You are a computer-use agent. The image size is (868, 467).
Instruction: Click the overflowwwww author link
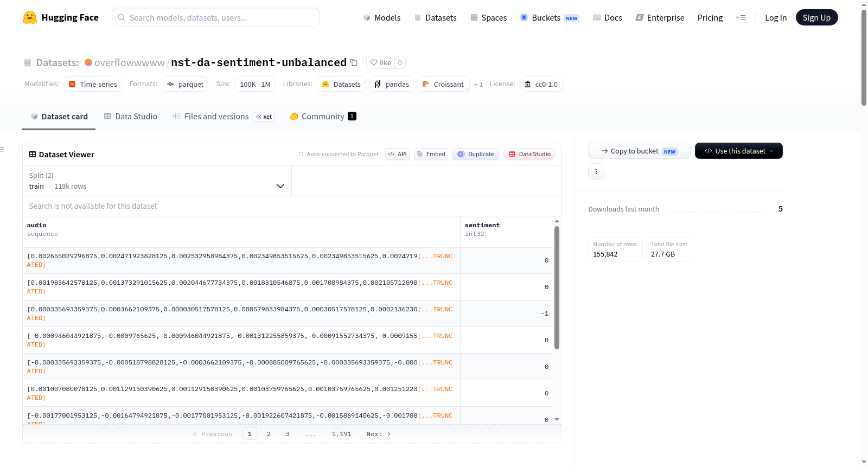[x=129, y=62]
